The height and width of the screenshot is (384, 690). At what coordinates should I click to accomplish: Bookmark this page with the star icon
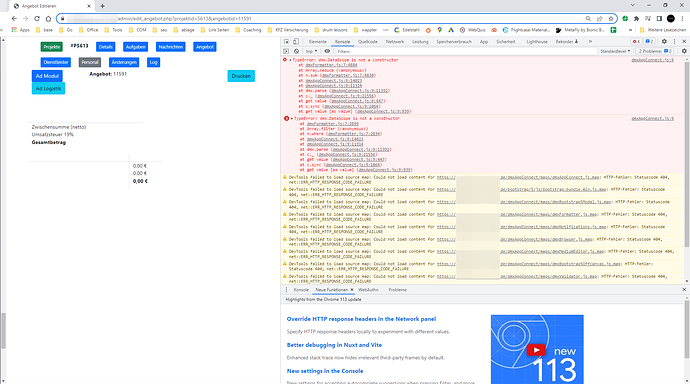(x=611, y=18)
